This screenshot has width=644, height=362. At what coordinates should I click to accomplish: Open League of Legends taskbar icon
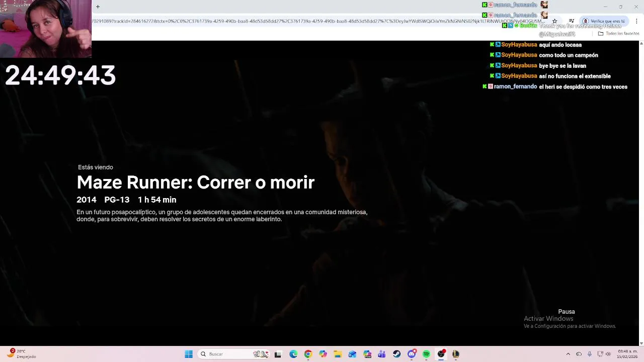[x=456, y=354]
